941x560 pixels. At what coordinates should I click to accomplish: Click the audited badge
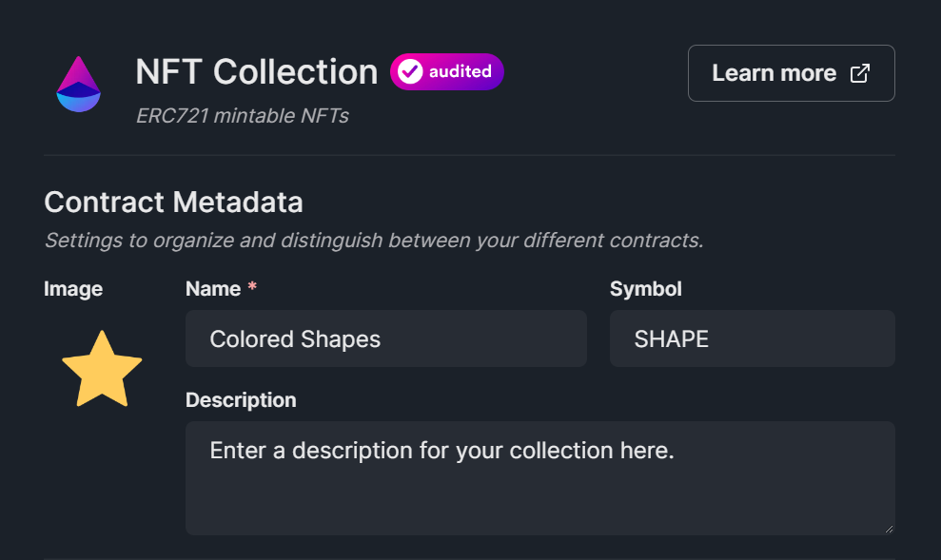coord(446,71)
